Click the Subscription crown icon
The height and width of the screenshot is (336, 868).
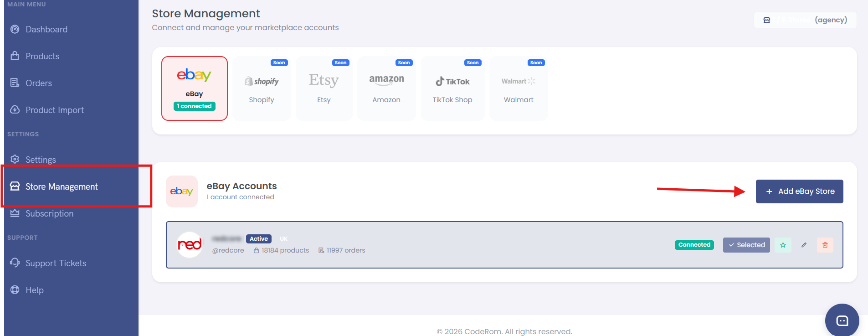15,213
